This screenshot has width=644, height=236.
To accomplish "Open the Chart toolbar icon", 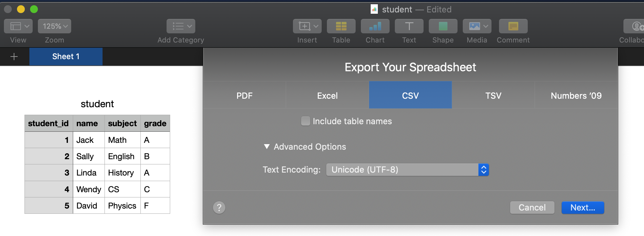I will pos(375,26).
